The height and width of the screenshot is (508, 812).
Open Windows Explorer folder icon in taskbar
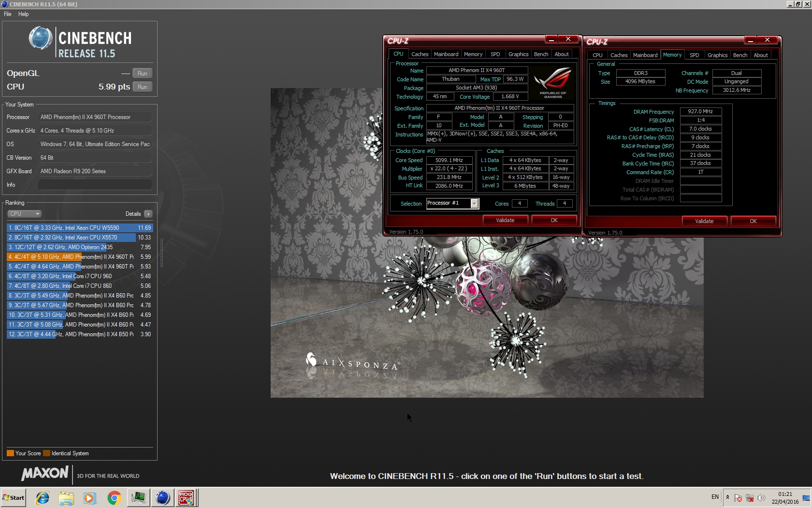click(x=66, y=498)
